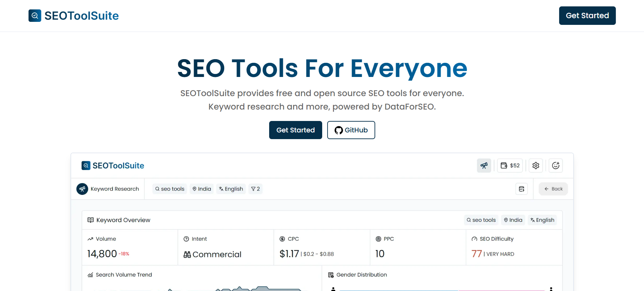Open app settings via the gear icon
This screenshot has width=644, height=291.
point(535,165)
